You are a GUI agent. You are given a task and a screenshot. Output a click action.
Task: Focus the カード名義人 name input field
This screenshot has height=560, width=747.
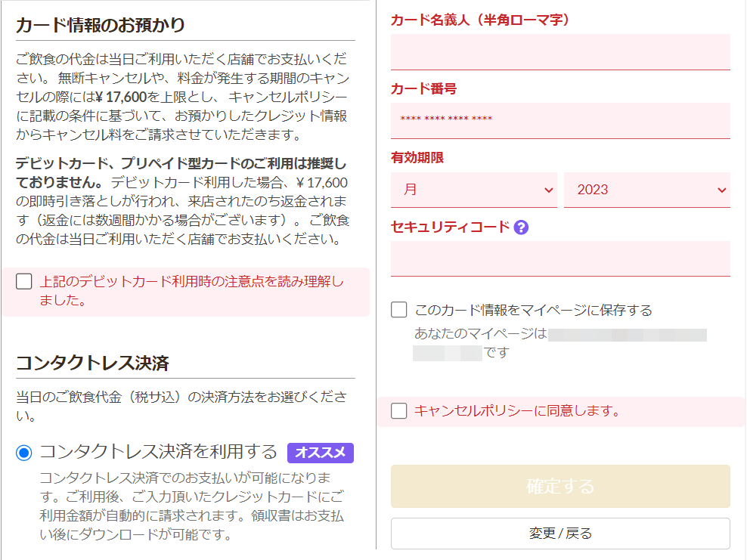560,51
